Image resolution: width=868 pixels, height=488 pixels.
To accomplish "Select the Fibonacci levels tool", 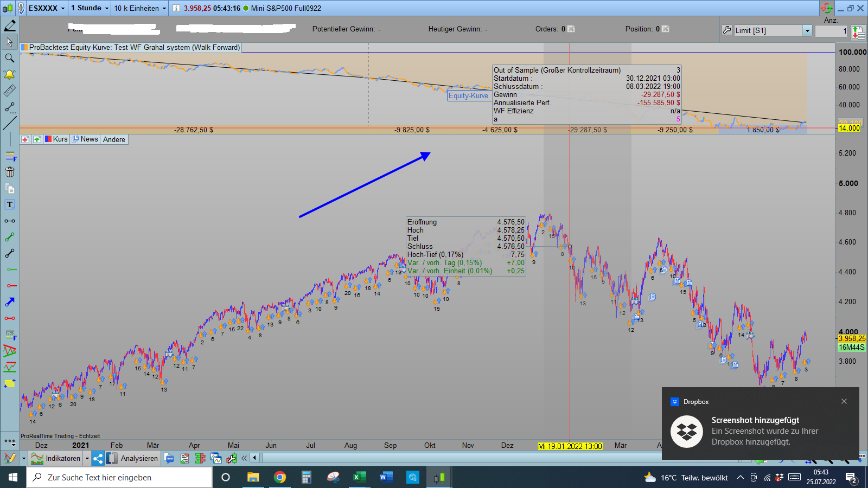I will click(x=10, y=156).
